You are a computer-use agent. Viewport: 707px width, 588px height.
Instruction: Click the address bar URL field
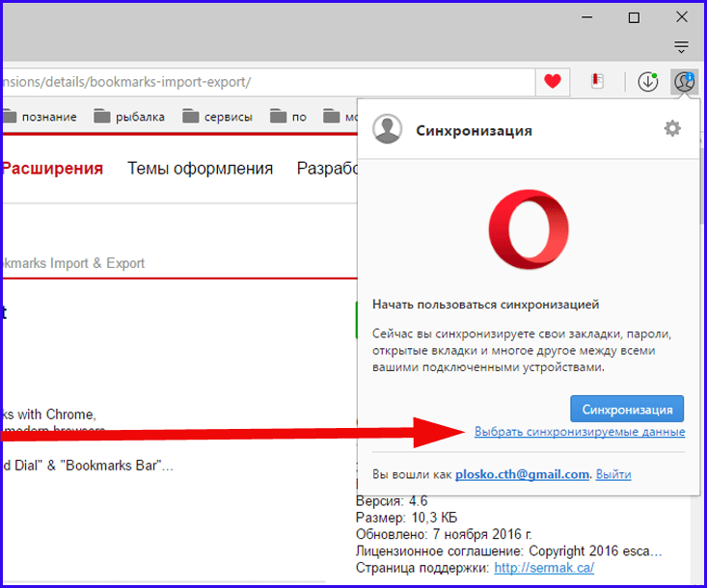269,82
